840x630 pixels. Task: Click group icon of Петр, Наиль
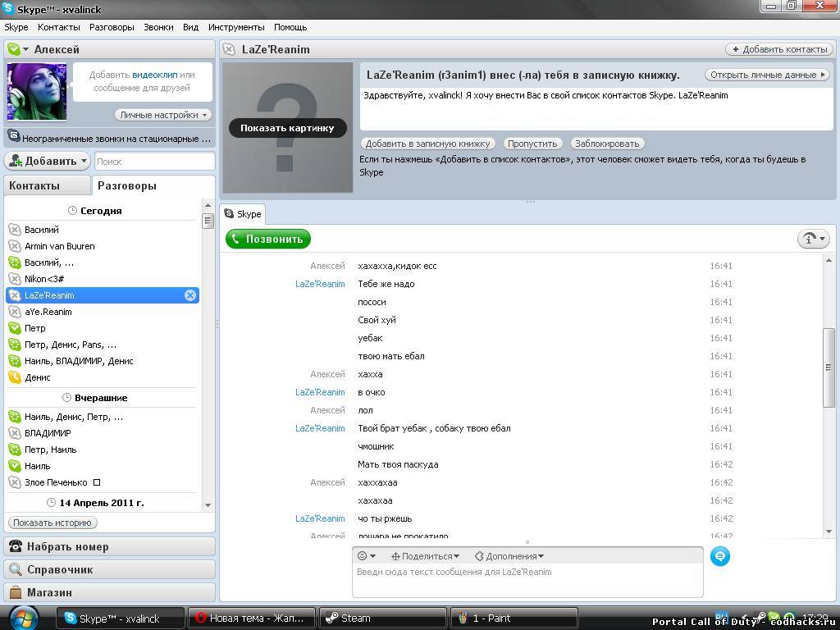coord(15,450)
